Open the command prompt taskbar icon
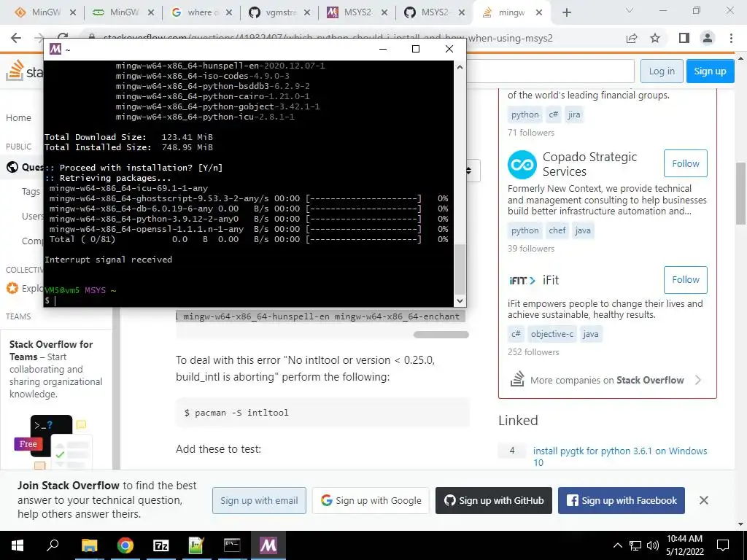Image resolution: width=747 pixels, height=560 pixels. point(232,545)
